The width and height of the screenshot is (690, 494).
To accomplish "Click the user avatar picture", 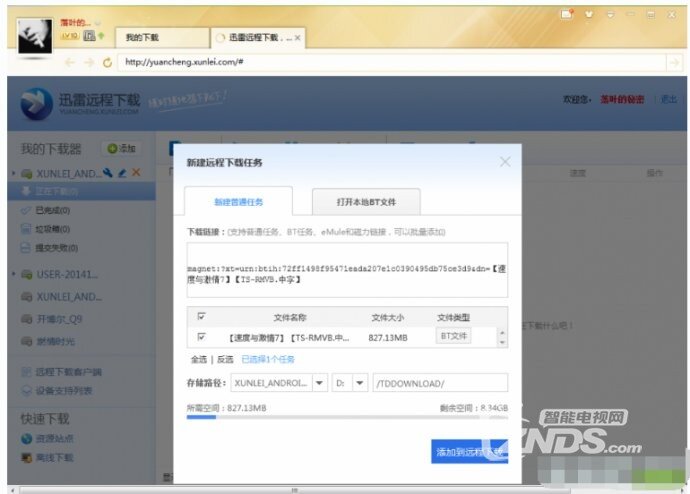I will (35, 37).
